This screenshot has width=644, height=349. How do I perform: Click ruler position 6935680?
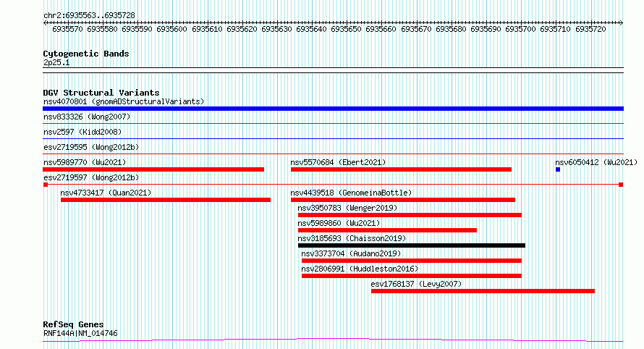tap(451, 29)
